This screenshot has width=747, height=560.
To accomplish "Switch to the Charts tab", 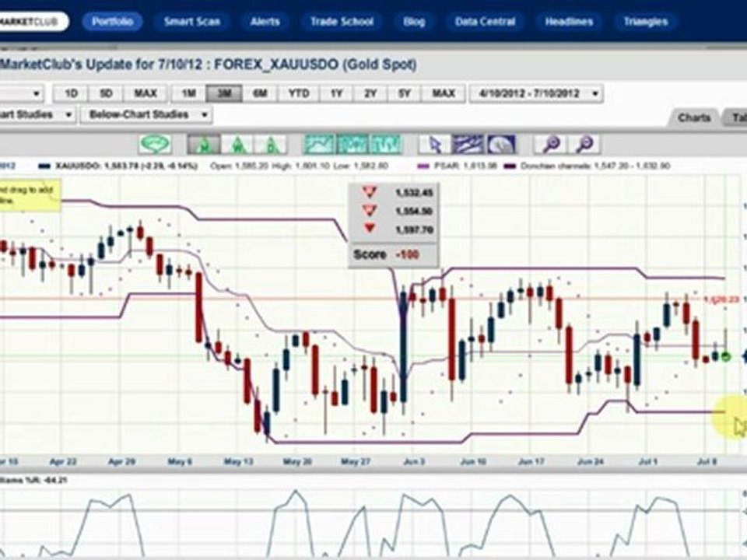I will click(693, 117).
